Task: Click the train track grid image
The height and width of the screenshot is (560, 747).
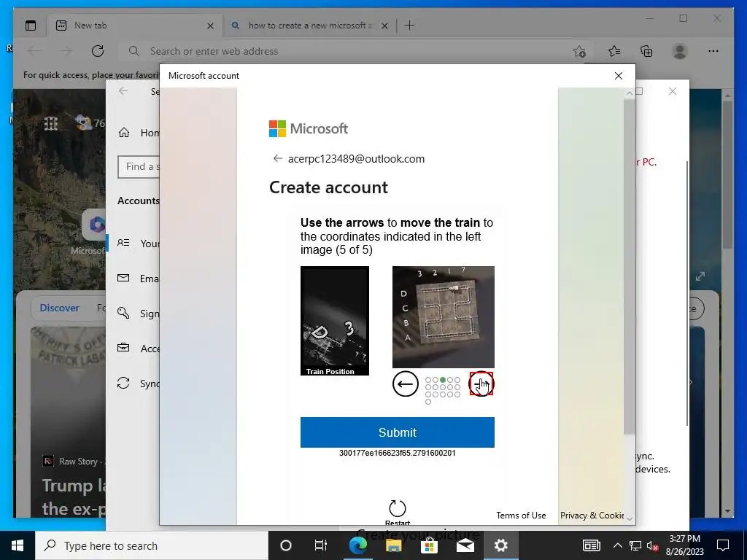Action: click(443, 316)
